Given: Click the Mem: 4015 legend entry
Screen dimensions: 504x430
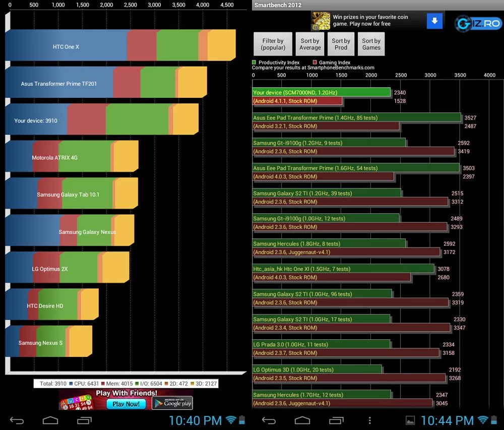Looking at the screenshot, I should (x=117, y=384).
